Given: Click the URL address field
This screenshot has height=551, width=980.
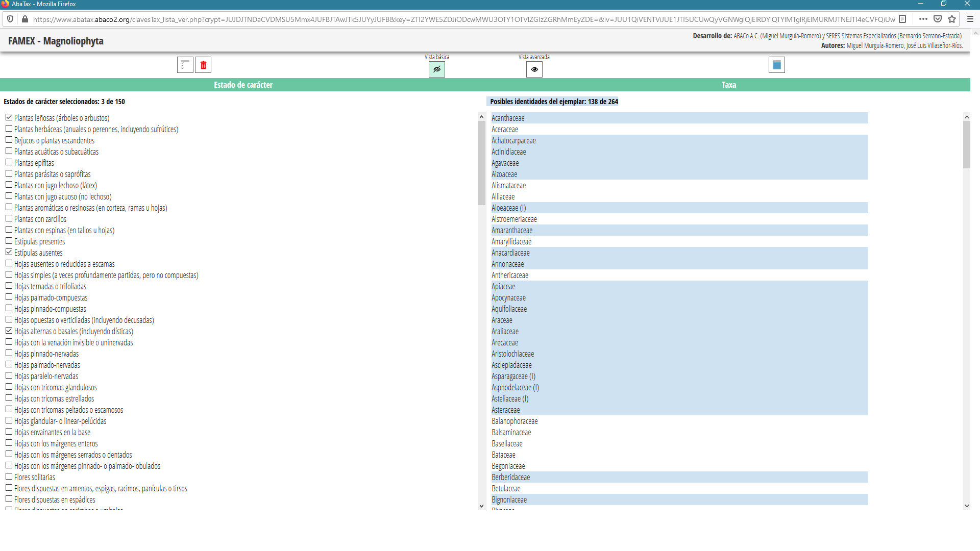Looking at the screenshot, I should pos(459,19).
